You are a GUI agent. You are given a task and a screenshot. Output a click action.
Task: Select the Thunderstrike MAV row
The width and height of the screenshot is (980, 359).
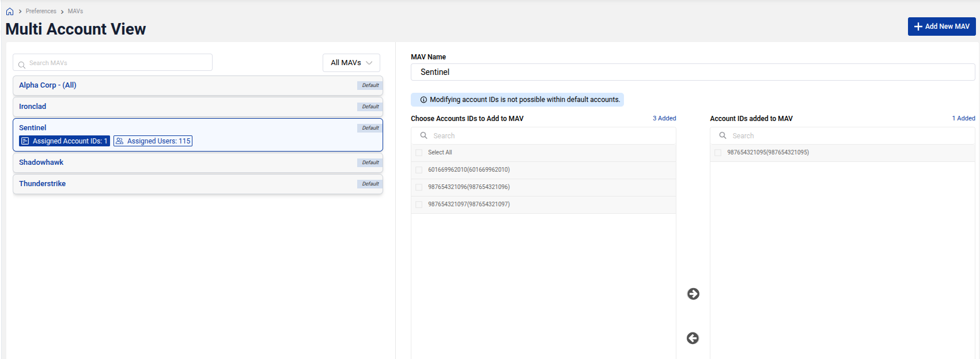coord(43,184)
